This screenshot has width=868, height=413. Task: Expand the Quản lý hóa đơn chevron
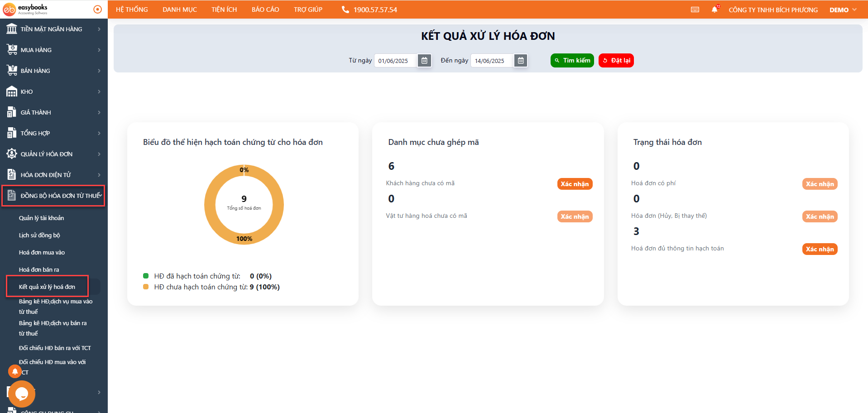coord(99,154)
